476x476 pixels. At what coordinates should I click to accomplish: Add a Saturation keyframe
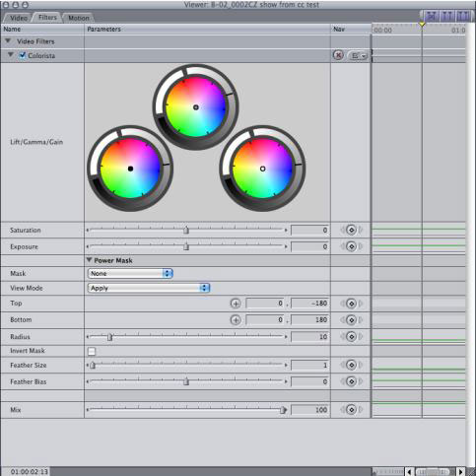351,230
